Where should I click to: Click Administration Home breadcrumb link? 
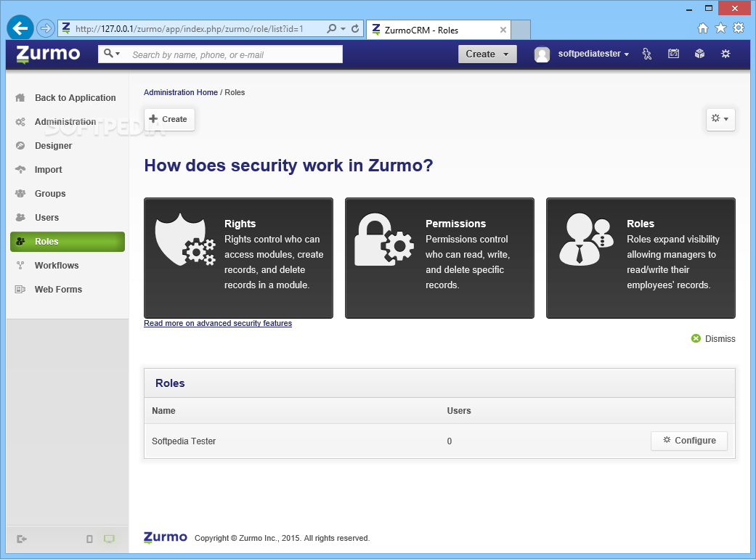click(x=181, y=92)
